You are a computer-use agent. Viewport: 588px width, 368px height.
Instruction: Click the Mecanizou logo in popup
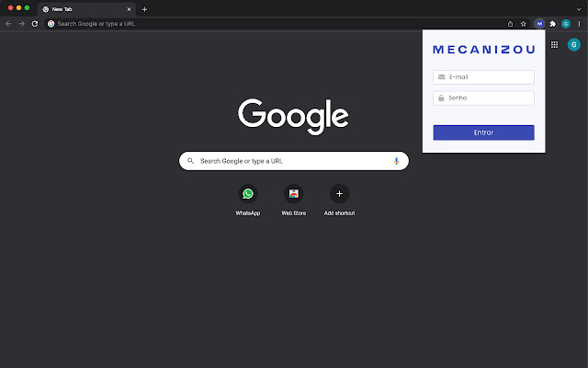coord(483,49)
